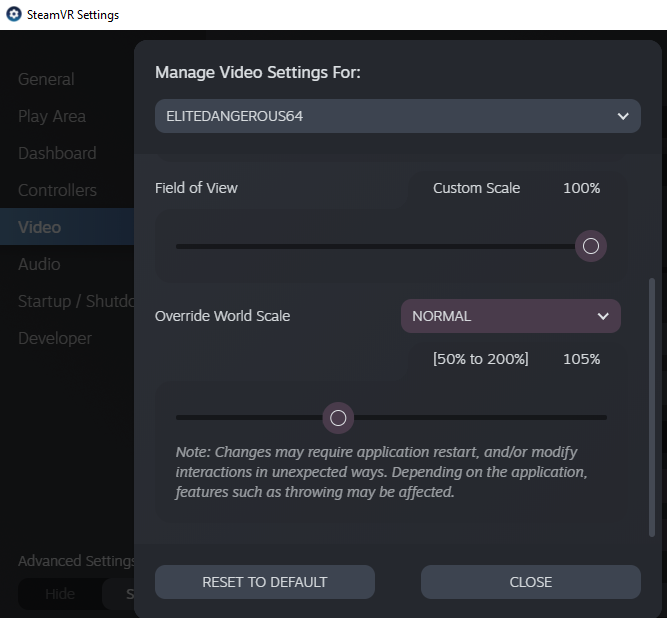This screenshot has height=618, width=667.
Task: Click the world scale slider handle
Action: [x=338, y=418]
